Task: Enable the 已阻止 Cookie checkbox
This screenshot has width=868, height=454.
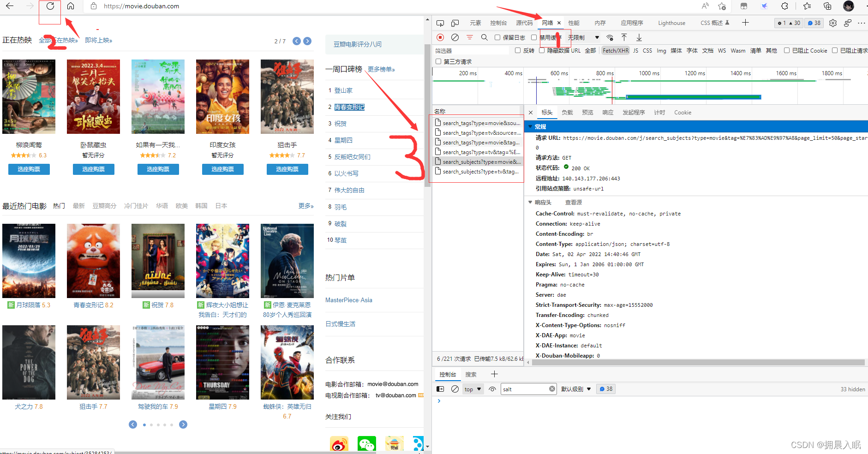Action: click(787, 50)
